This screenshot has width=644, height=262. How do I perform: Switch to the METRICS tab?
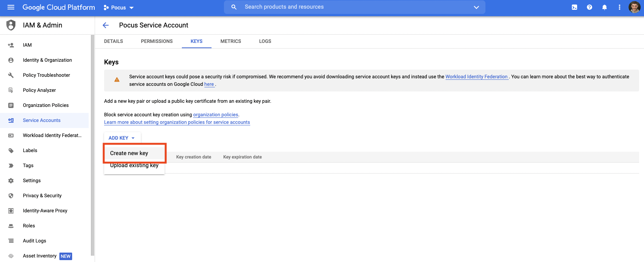tap(231, 41)
